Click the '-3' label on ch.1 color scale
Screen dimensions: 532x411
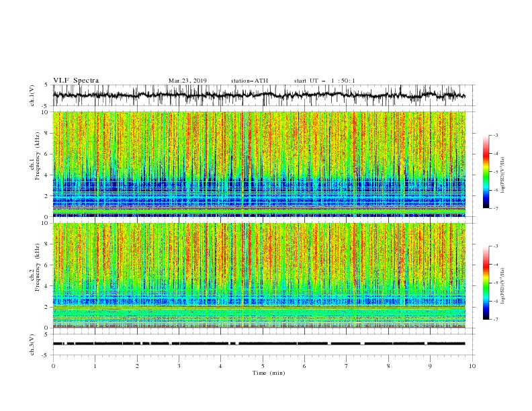coord(496,135)
